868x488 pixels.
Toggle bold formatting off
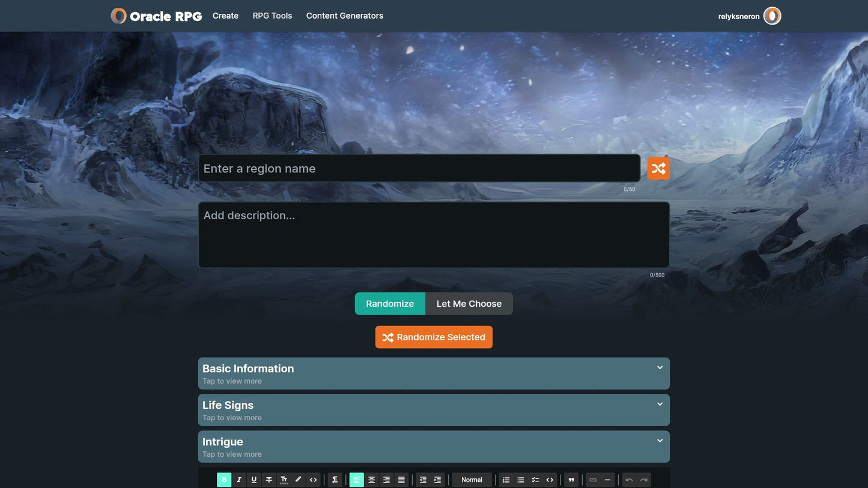click(223, 480)
